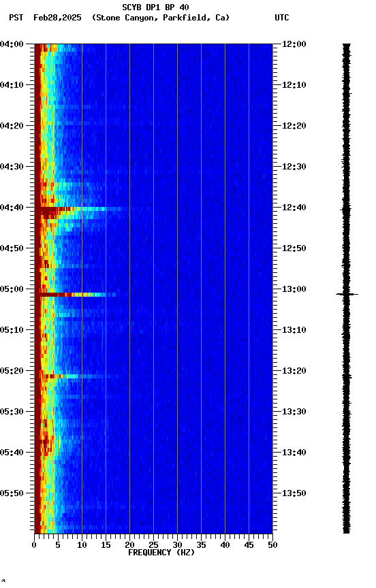The width and height of the screenshot is (376, 588).
Task: Click the UTC time label '13:50'
Action: pos(294,493)
